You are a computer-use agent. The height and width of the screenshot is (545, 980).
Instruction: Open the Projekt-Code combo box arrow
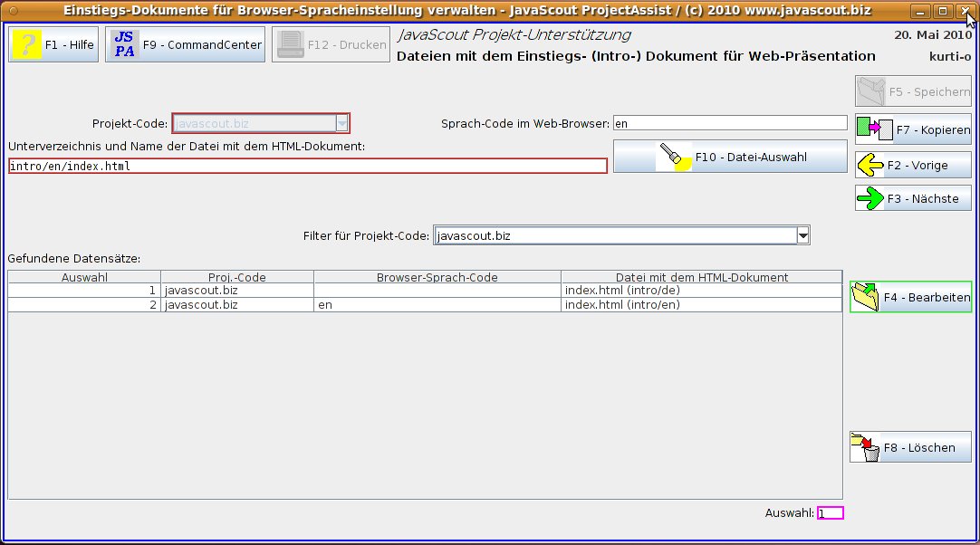341,123
